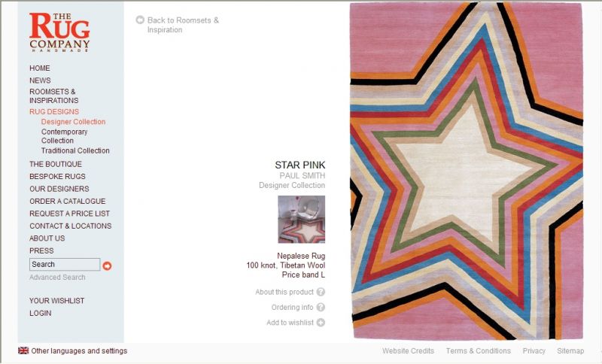Go to Traditional Collection
Image resolution: width=602 pixels, height=364 pixels.
pyautogui.click(x=75, y=150)
